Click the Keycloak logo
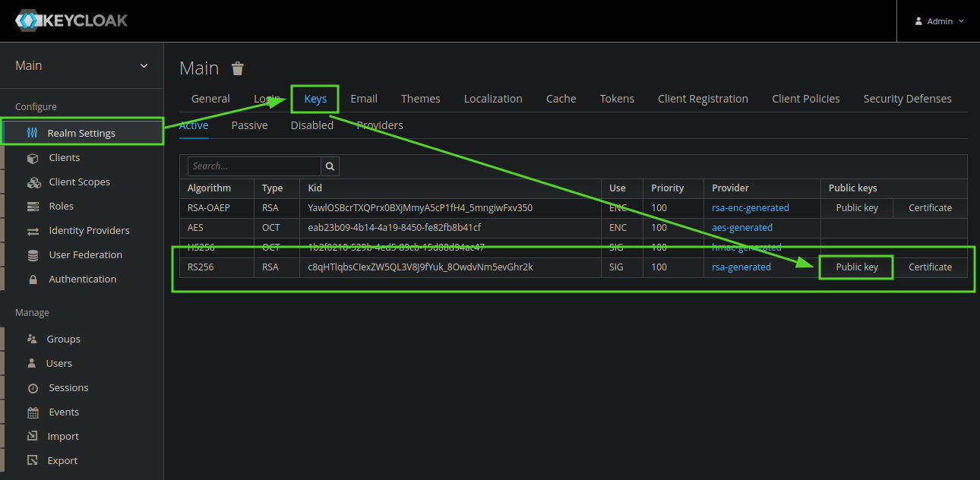This screenshot has width=980, height=480. click(x=71, y=21)
